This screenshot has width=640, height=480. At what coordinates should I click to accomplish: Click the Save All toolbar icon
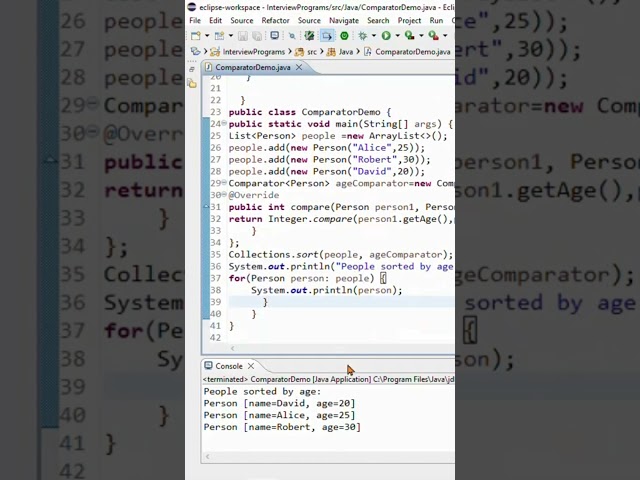point(257,36)
